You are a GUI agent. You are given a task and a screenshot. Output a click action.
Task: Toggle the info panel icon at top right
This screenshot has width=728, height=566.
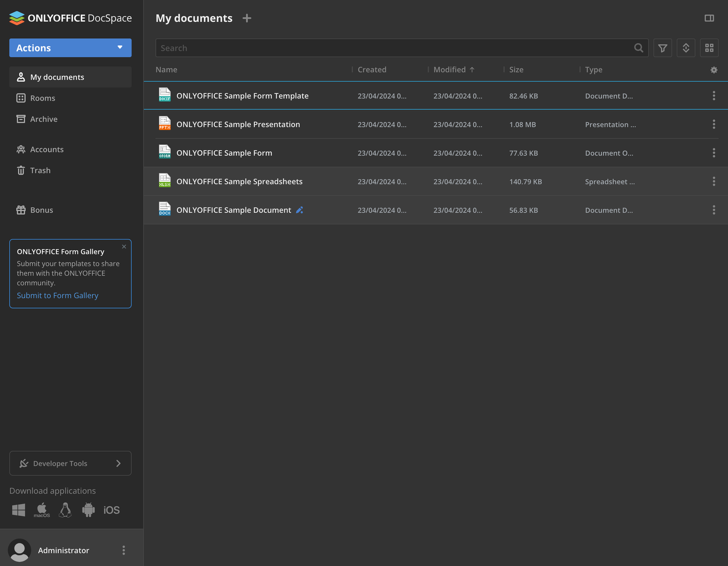708,18
